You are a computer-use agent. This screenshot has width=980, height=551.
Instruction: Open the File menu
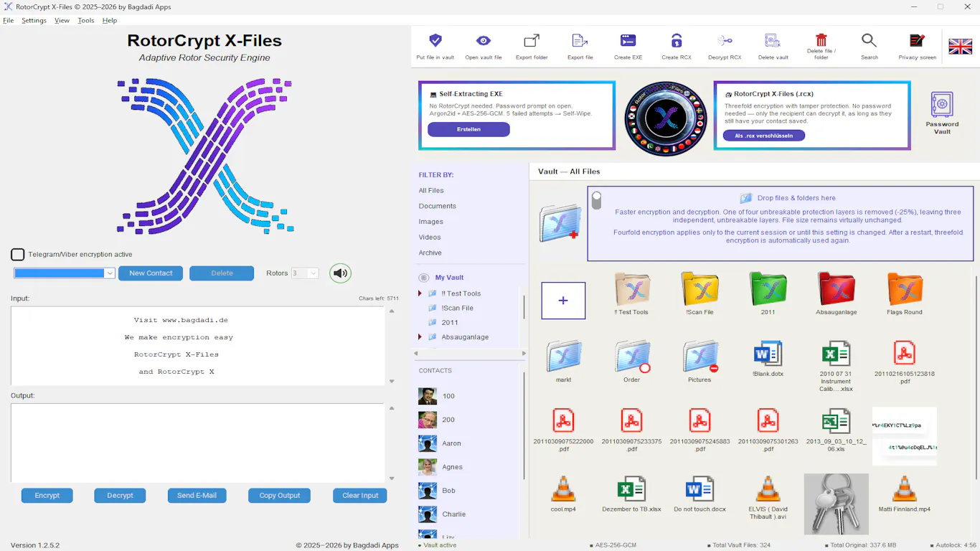click(9, 20)
